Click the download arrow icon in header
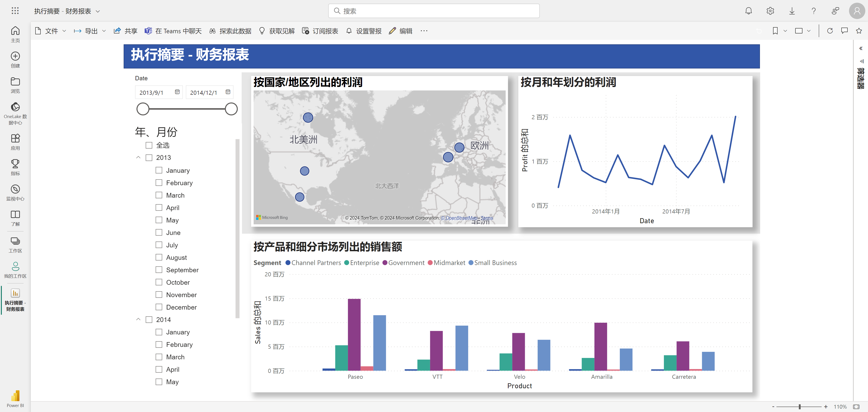This screenshot has height=412, width=868. pos(792,11)
